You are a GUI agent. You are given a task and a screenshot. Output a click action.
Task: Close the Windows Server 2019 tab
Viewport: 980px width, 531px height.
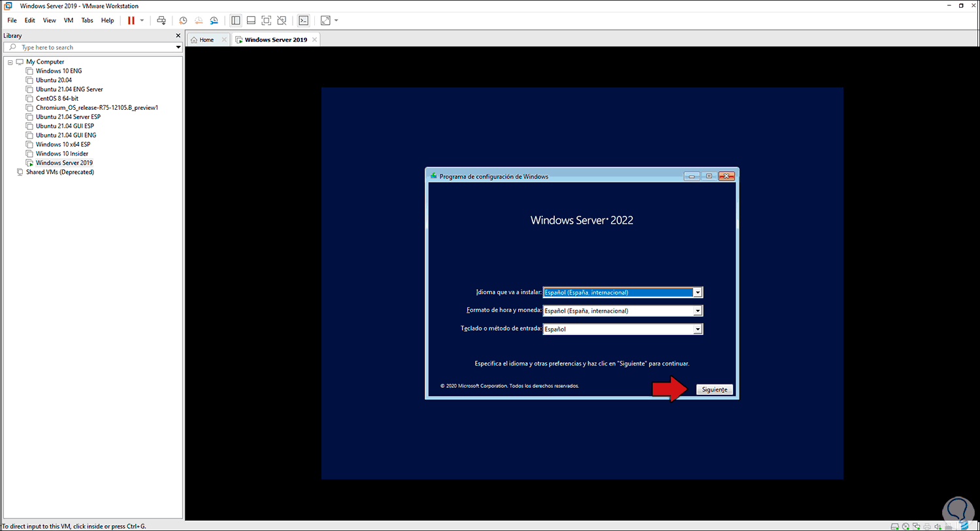coord(314,40)
